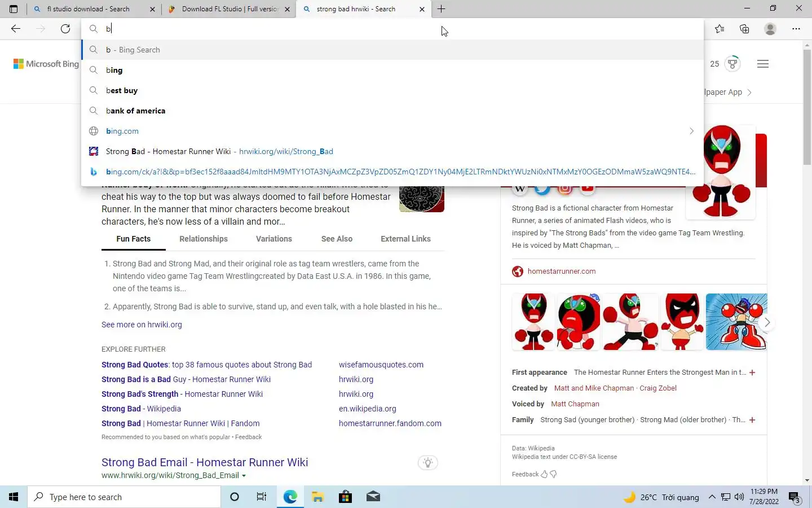Open the Favorites star icon
The image size is (812, 508).
click(720, 29)
